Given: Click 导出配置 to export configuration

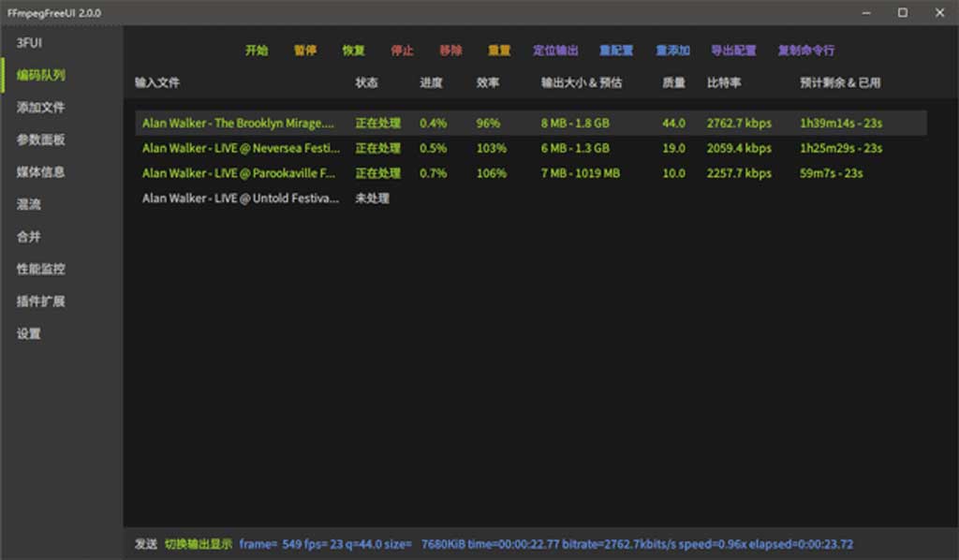Looking at the screenshot, I should pyautogui.click(x=733, y=51).
